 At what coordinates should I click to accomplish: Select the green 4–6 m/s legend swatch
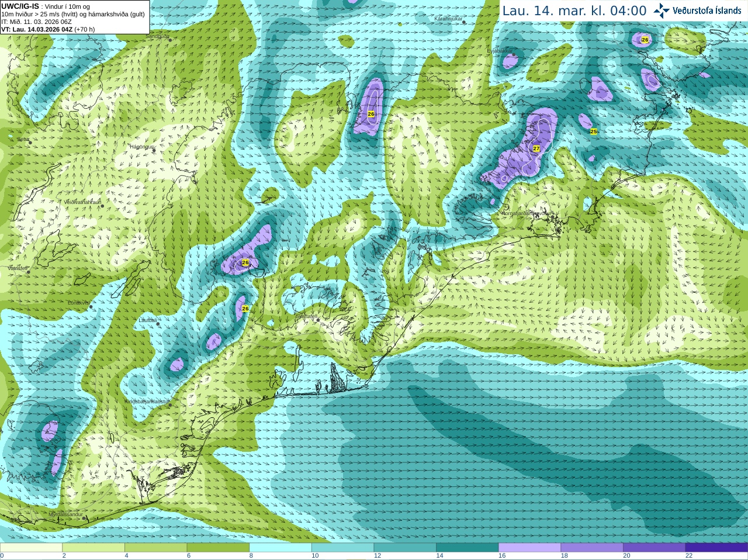pyautogui.click(x=155, y=548)
